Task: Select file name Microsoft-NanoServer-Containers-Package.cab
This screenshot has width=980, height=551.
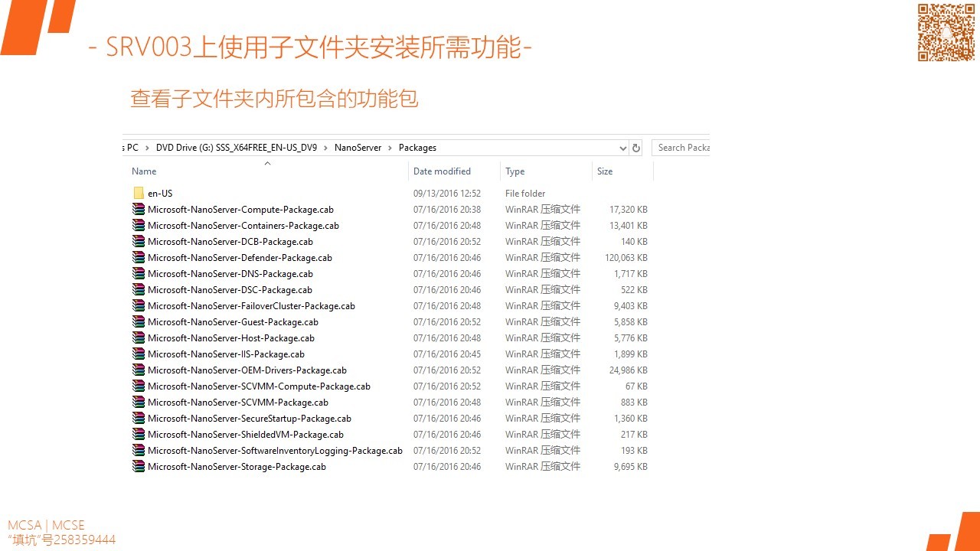Action: [243, 226]
